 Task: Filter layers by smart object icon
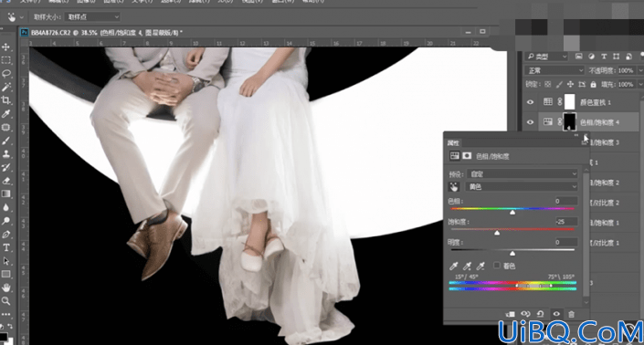(x=628, y=57)
